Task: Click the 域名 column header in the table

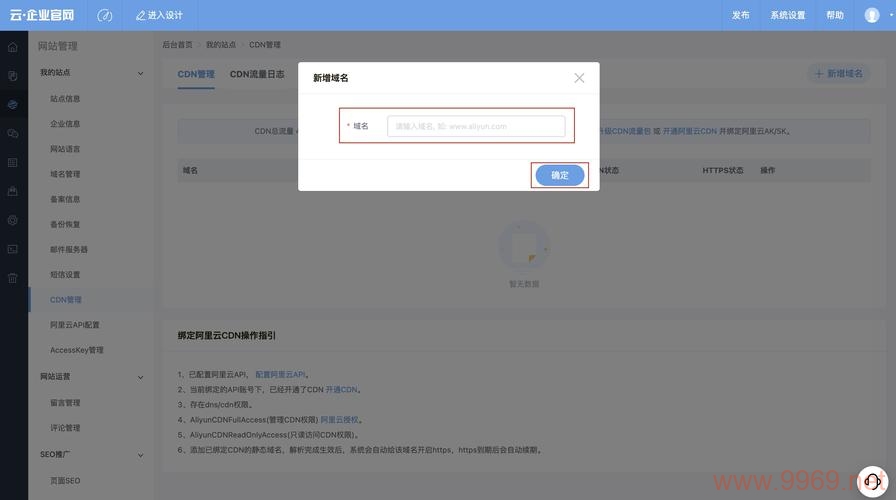Action: tap(190, 170)
